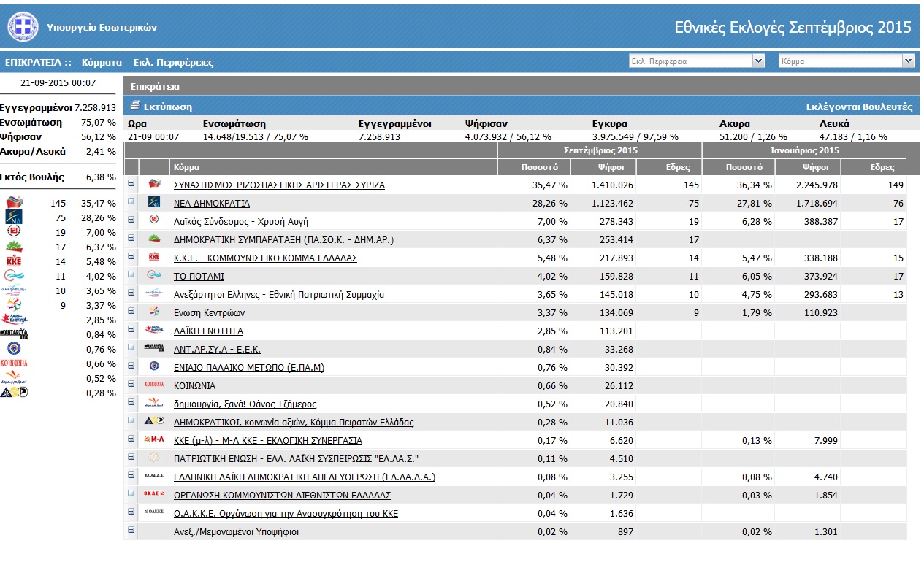Open the Εκλέγονται Βουλευτές link
This screenshot has height=570, width=924.
[x=860, y=107]
